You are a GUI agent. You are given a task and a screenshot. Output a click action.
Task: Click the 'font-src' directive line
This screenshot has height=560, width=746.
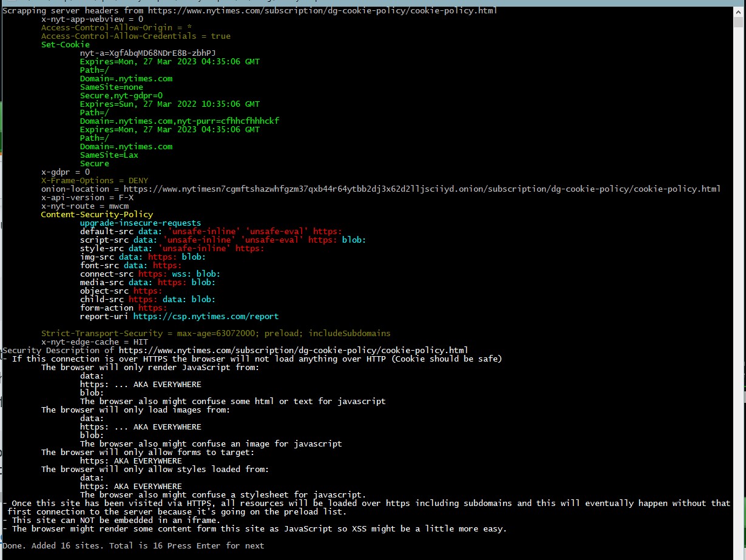tap(131, 265)
